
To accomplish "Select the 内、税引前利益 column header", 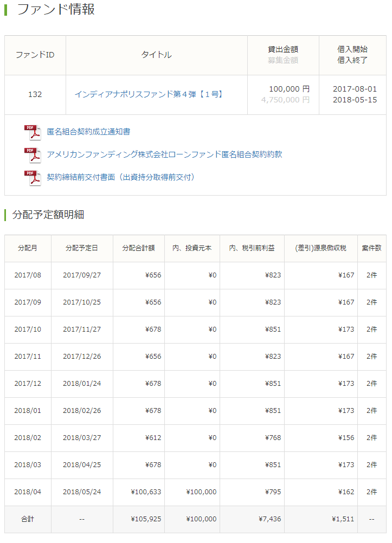I will [x=252, y=248].
